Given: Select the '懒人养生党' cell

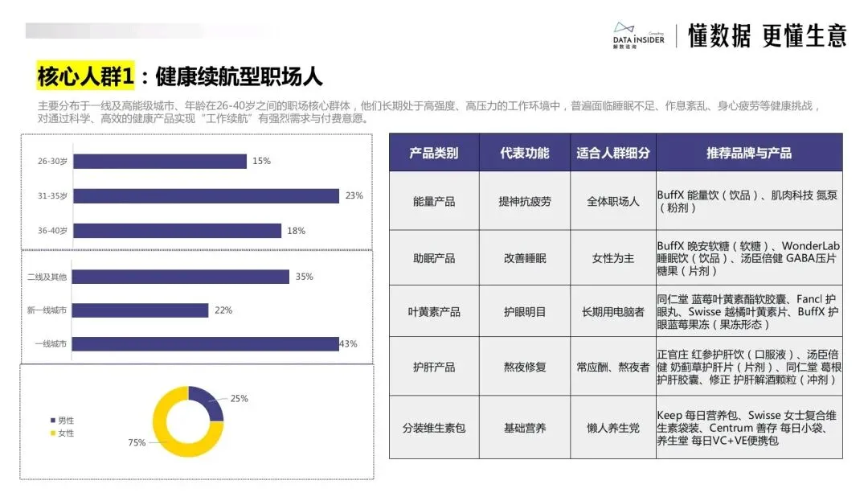Looking at the screenshot, I should pyautogui.click(x=613, y=427).
